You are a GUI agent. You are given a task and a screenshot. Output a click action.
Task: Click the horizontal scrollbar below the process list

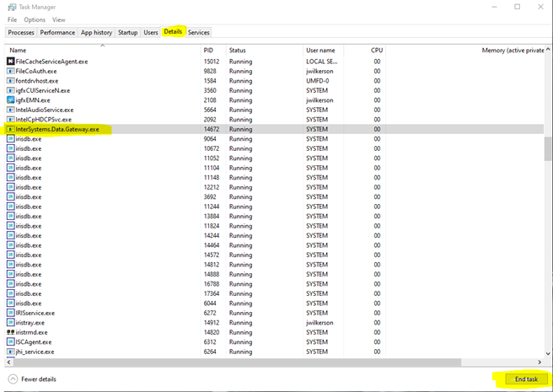tap(253, 362)
